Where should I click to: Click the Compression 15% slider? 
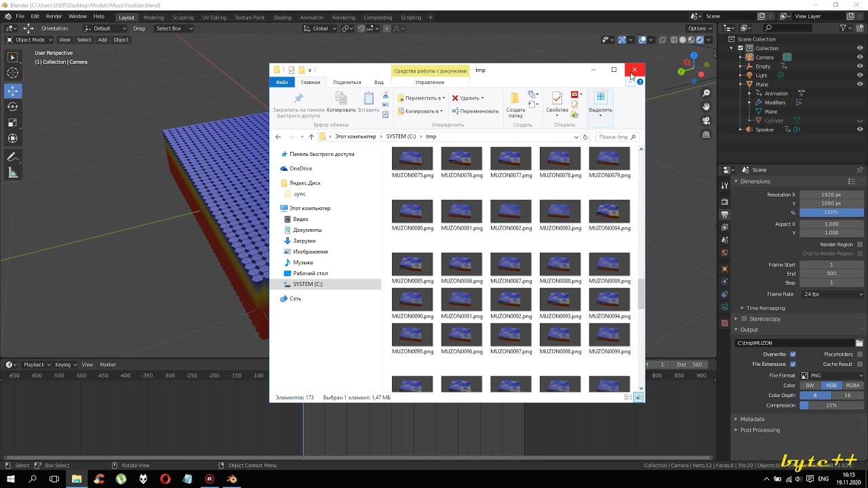tap(832, 405)
